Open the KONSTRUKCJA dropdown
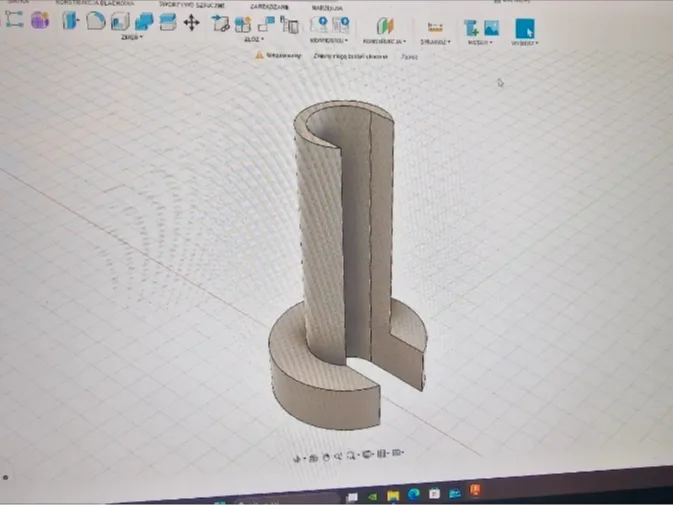673x505 pixels. tap(384, 42)
